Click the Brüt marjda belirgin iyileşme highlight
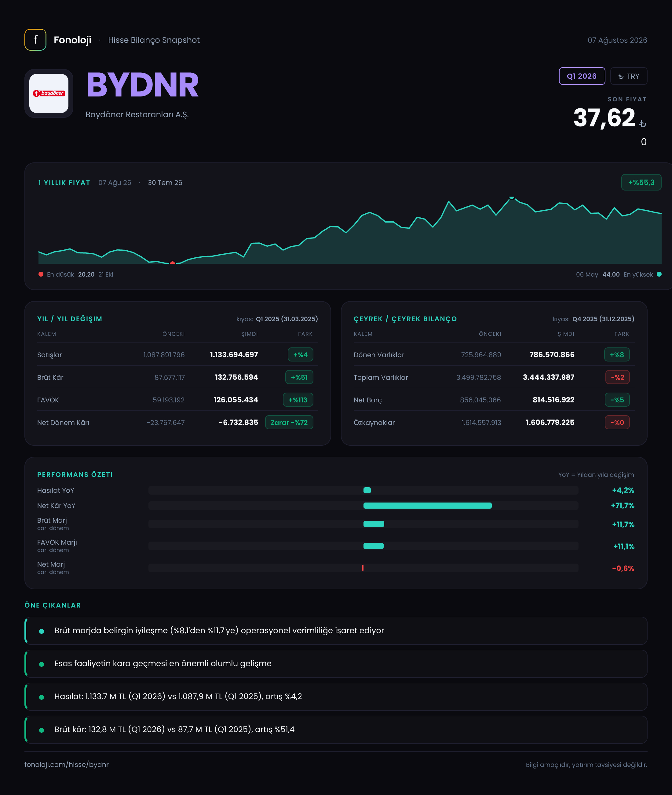 click(x=336, y=630)
